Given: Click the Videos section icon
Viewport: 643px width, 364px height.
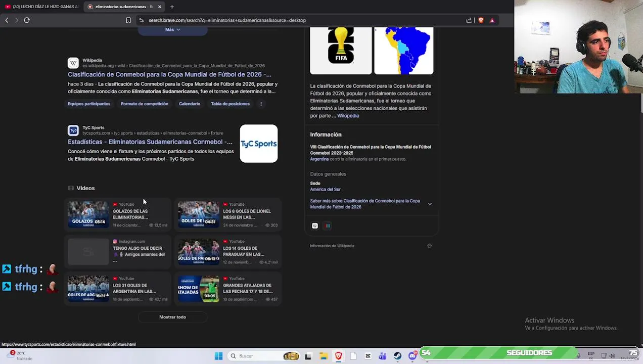Looking at the screenshot, I should 71,188.
